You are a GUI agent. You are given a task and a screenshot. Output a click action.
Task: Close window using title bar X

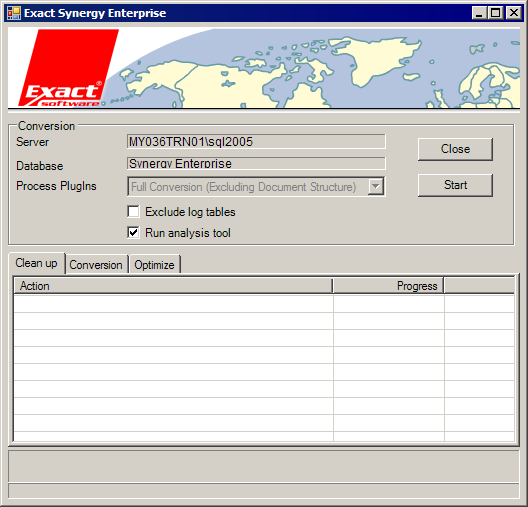pos(514,13)
